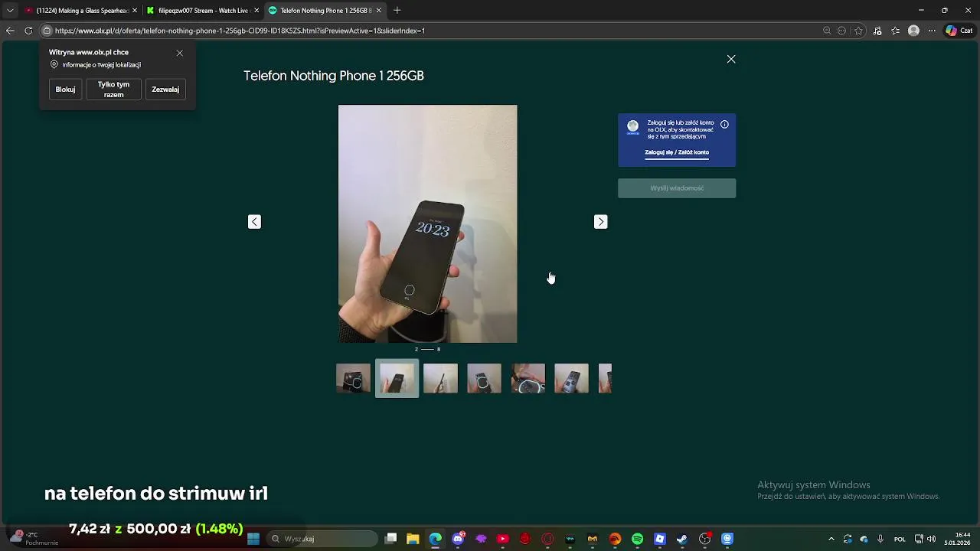Click the POL language indicator
Screen dimensions: 980x551
[x=900, y=539]
